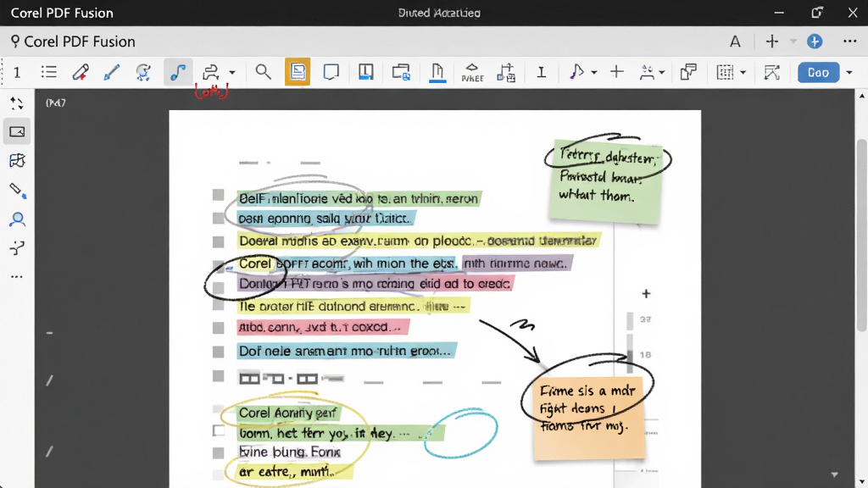Click the vertical slider near value 37

[630, 319]
